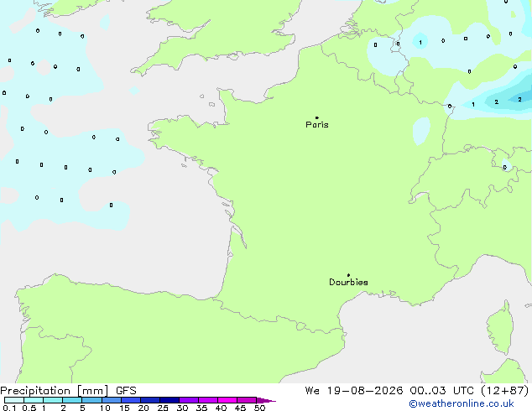Click the legend label '50'
The width and height of the screenshot is (532, 411).
(259, 408)
